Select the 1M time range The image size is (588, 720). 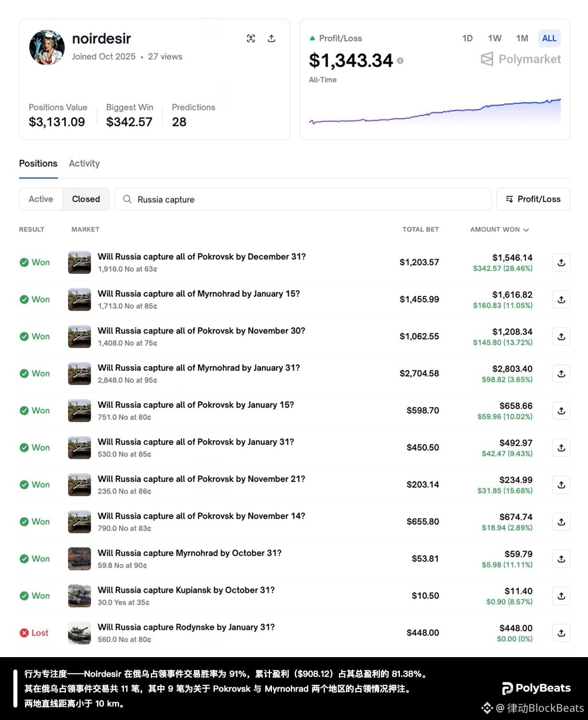point(522,38)
